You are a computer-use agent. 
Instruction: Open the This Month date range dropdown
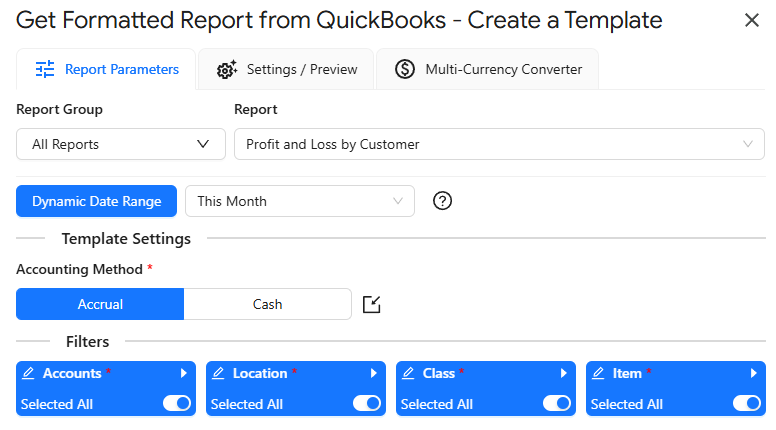point(300,201)
